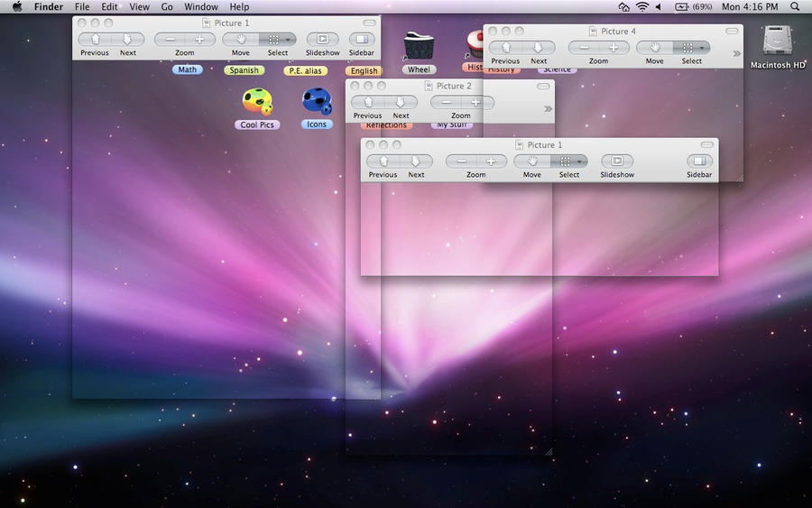Image resolution: width=812 pixels, height=508 pixels.
Task: Enable Move tool in Picture 4 window
Action: pos(655,48)
